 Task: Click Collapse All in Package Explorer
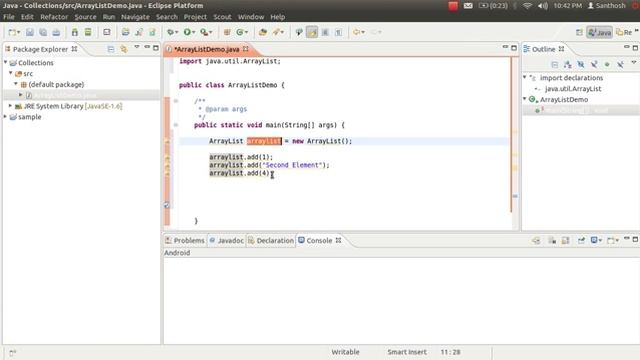[111, 49]
